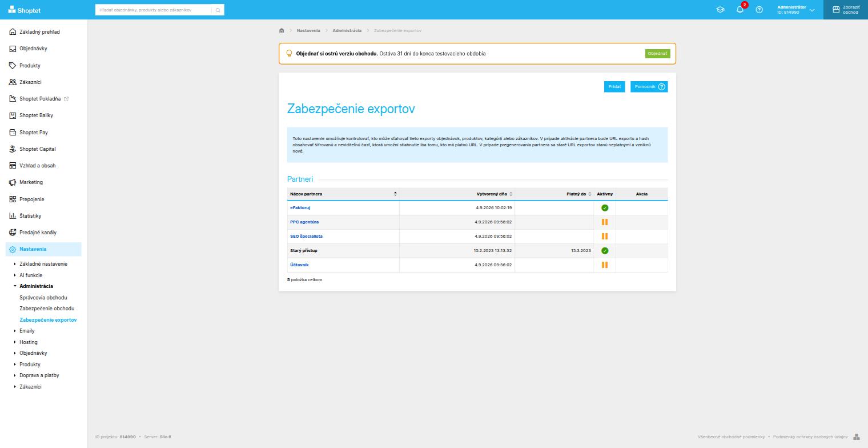Expand Základné nastavenie submenu
This screenshot has width=868, height=448.
15,264
